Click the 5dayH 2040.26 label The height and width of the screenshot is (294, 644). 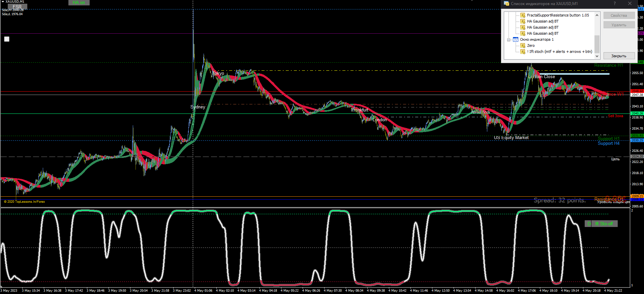(x=13, y=10)
